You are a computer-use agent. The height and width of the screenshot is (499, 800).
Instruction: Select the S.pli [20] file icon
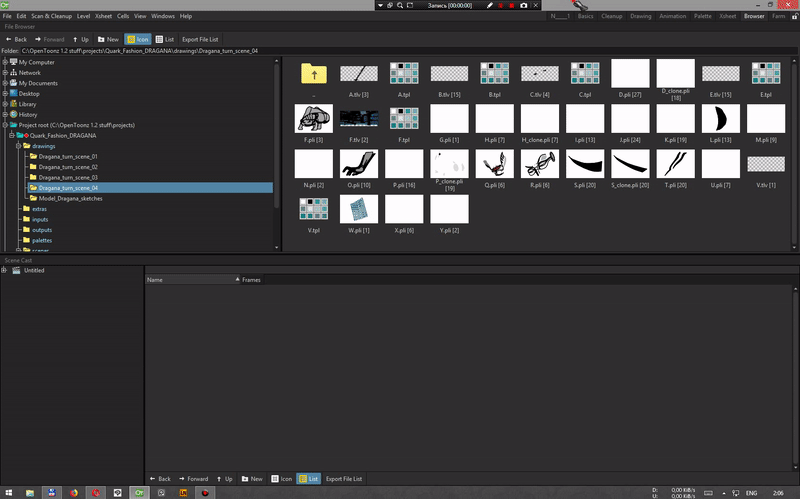pyautogui.click(x=585, y=164)
